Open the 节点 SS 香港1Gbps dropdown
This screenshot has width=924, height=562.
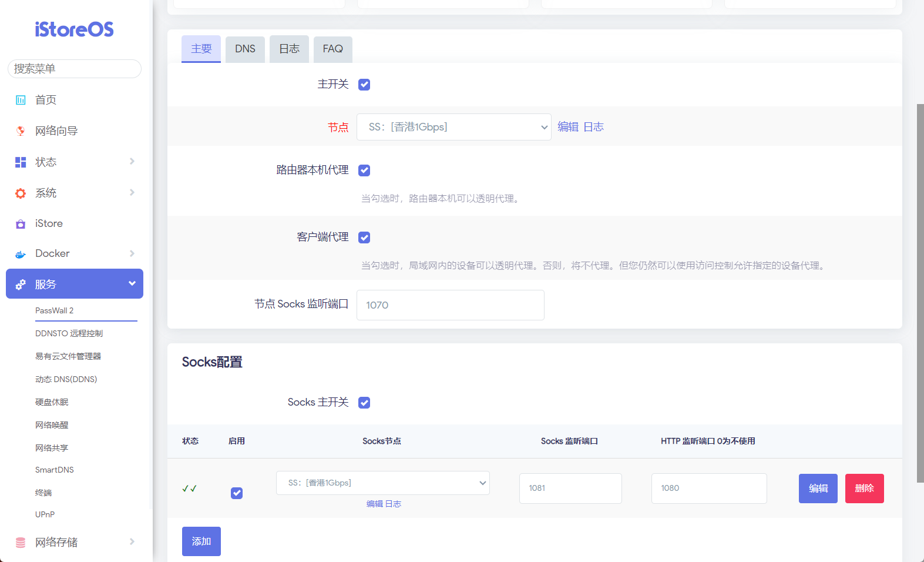(x=454, y=127)
